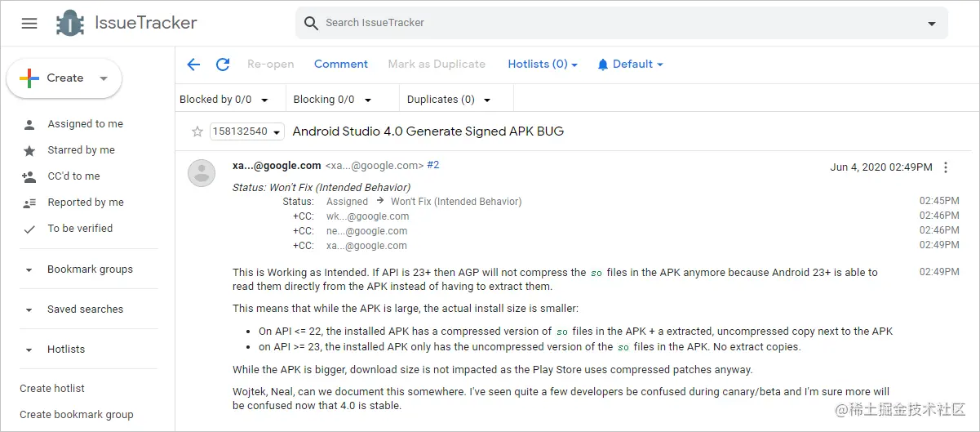Viewport: 980px width, 432px height.
Task: Open the comment's three-dot options menu
Action: click(946, 167)
